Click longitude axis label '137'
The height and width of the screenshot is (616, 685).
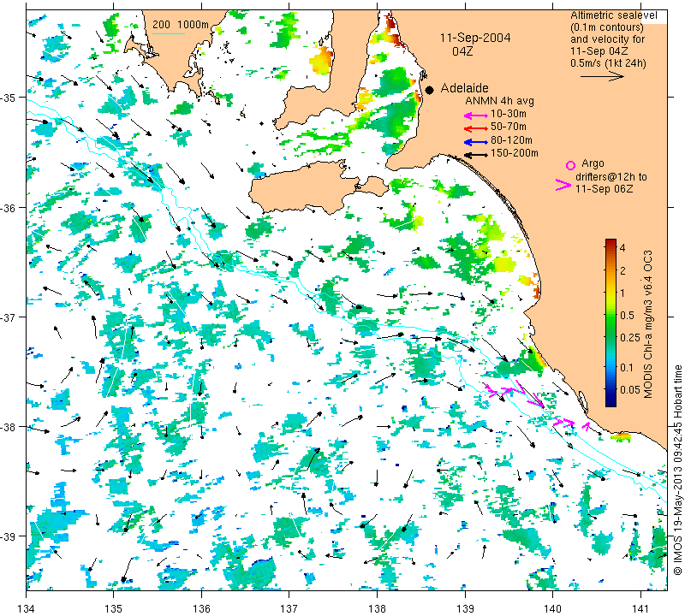click(289, 607)
